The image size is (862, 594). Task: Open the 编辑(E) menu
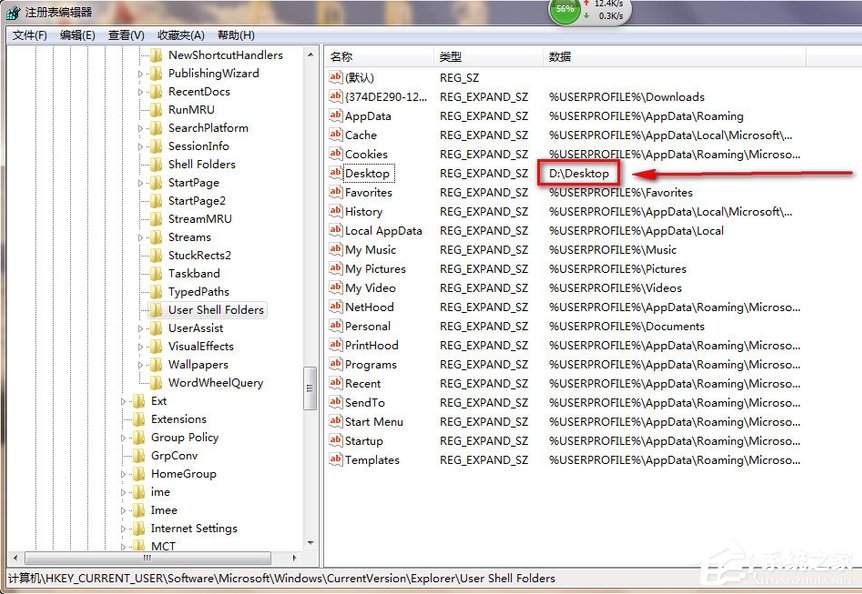tap(75, 34)
